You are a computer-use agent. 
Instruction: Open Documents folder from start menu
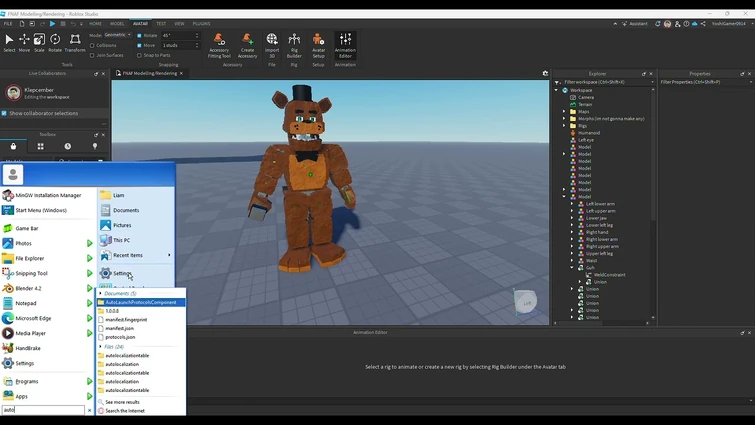(x=126, y=210)
